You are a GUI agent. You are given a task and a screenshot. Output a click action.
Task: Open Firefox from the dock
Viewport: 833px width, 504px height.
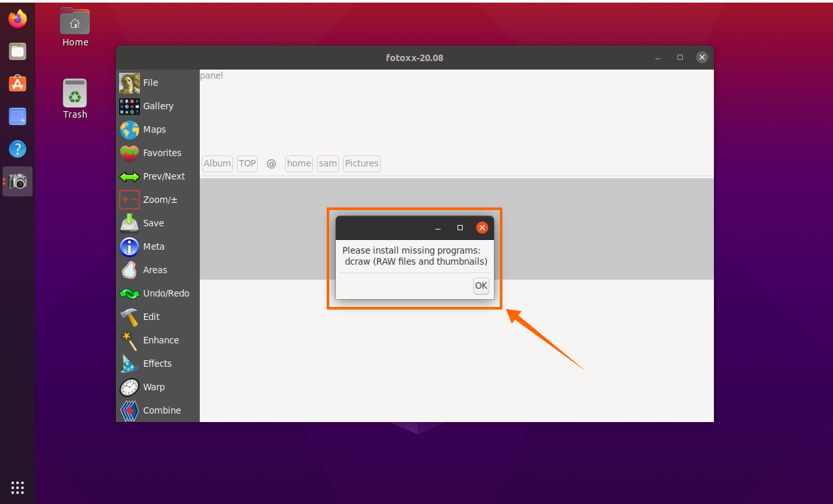(18, 18)
